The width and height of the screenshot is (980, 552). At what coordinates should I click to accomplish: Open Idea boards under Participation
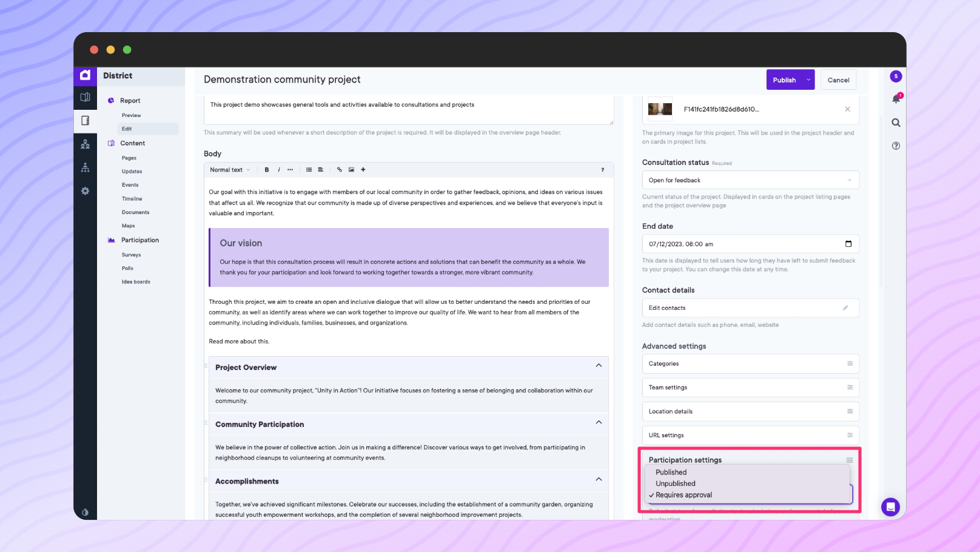pos(136,282)
